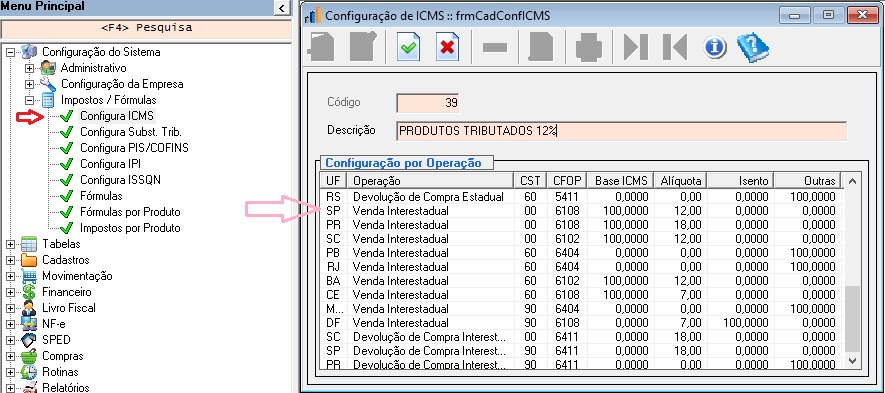Viewport: 885px width, 393px height.
Task: Click the grayed document toolbar icon
Action: point(540,47)
